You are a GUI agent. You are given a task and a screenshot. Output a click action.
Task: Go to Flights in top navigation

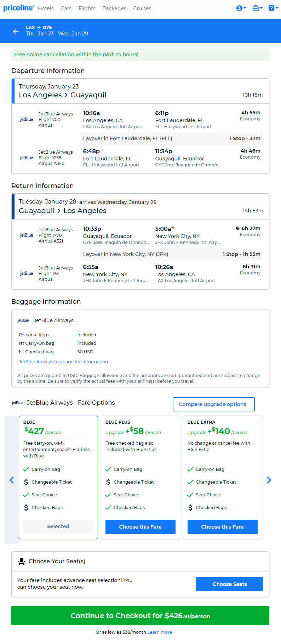click(87, 8)
